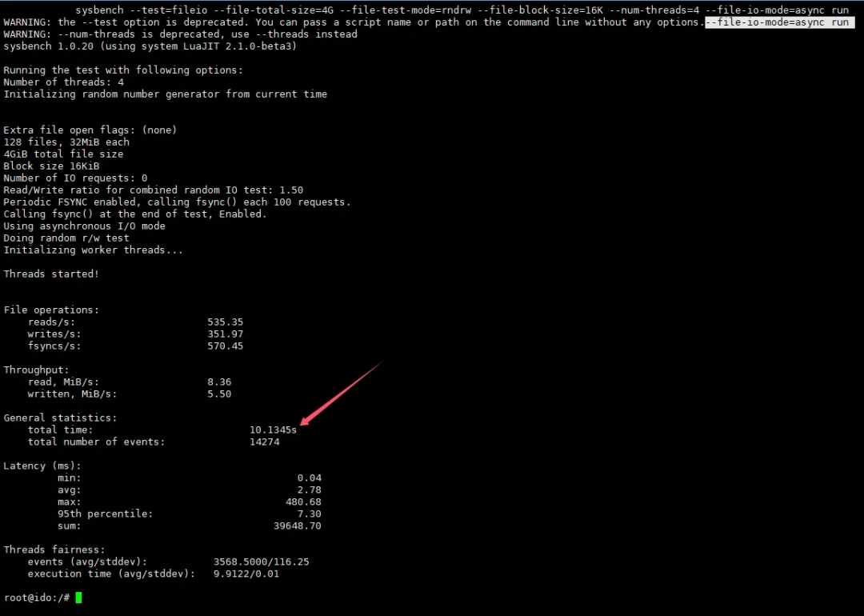Click '4GiB total file size' line

coord(63,154)
